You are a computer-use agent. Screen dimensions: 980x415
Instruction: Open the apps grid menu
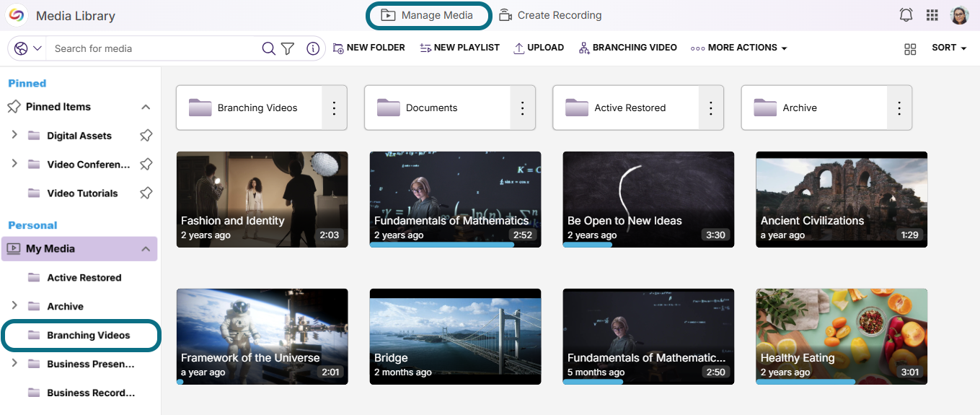[932, 15]
